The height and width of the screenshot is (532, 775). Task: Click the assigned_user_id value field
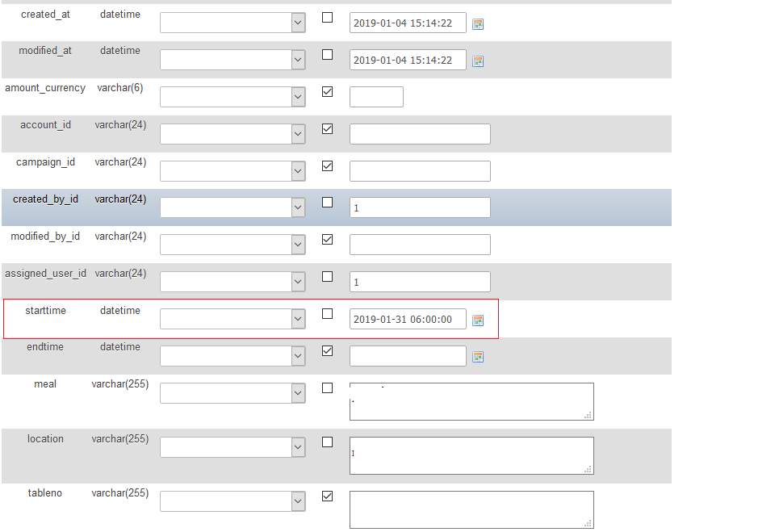click(x=420, y=282)
